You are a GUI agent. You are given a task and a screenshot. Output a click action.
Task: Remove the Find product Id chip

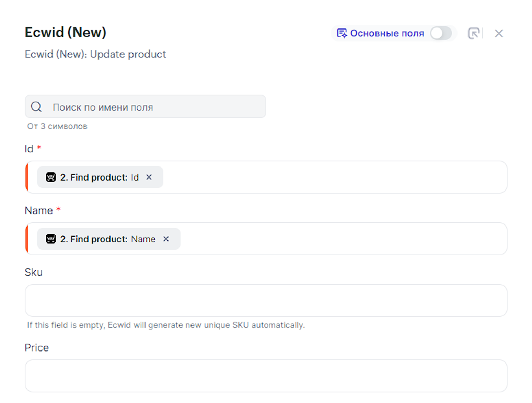coord(149,177)
